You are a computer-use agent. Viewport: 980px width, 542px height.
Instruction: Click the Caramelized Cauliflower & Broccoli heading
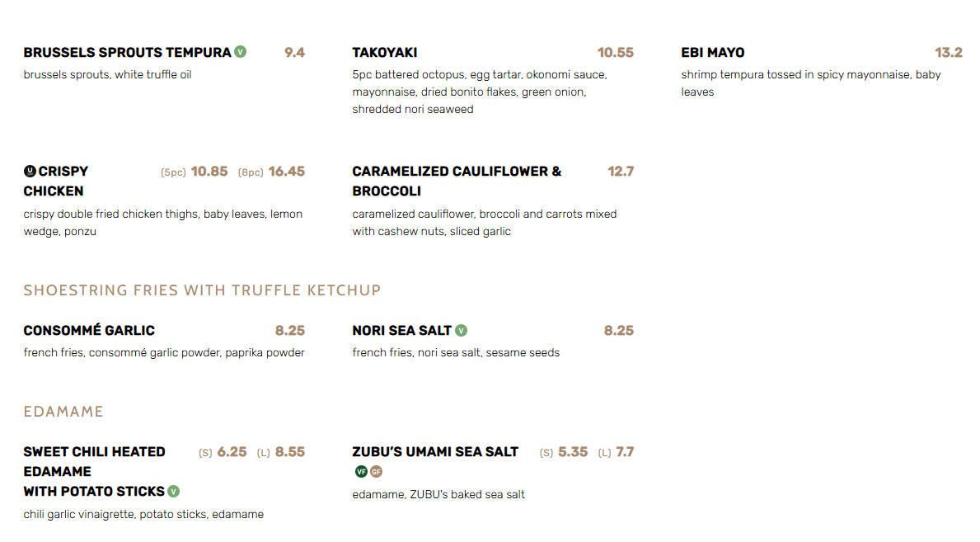(457, 181)
